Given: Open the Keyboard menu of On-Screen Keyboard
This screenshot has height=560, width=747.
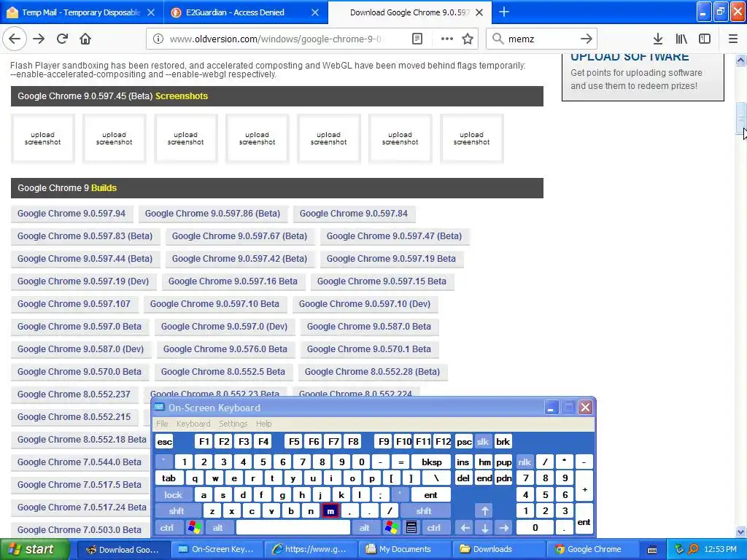Looking at the screenshot, I should point(193,424).
